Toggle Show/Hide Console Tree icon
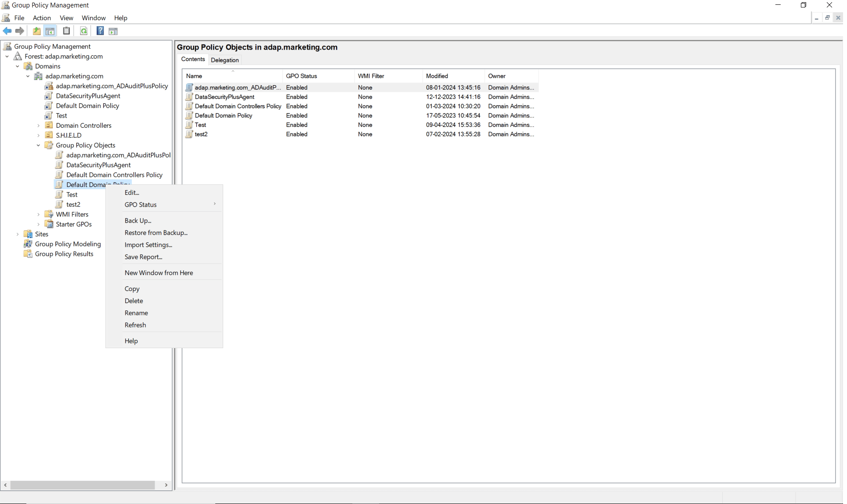The image size is (847, 504). click(x=50, y=31)
